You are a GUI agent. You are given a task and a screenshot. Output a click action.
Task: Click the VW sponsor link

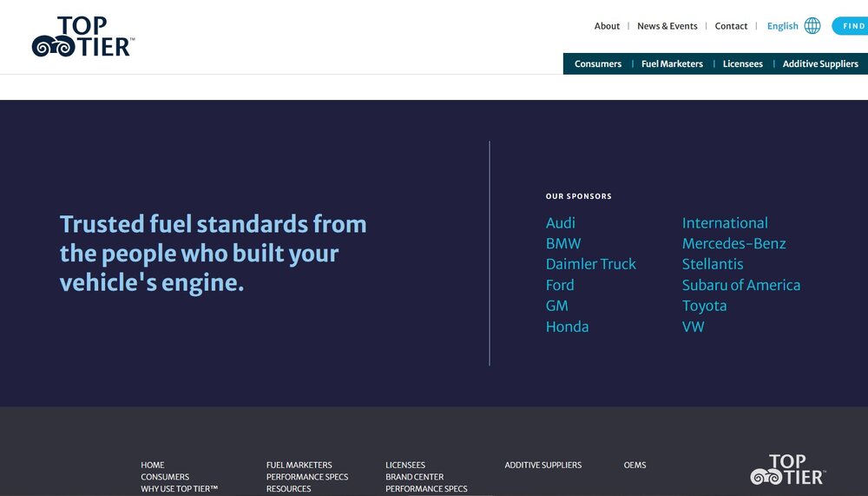(x=693, y=327)
